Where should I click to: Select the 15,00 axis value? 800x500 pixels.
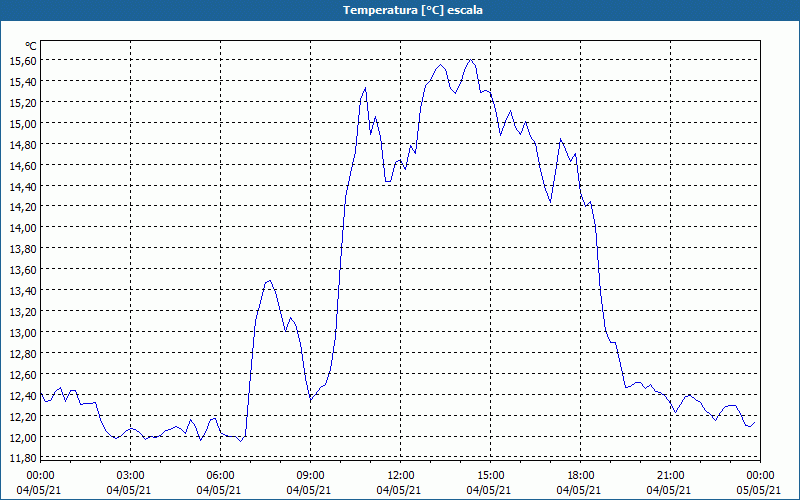pos(23,123)
